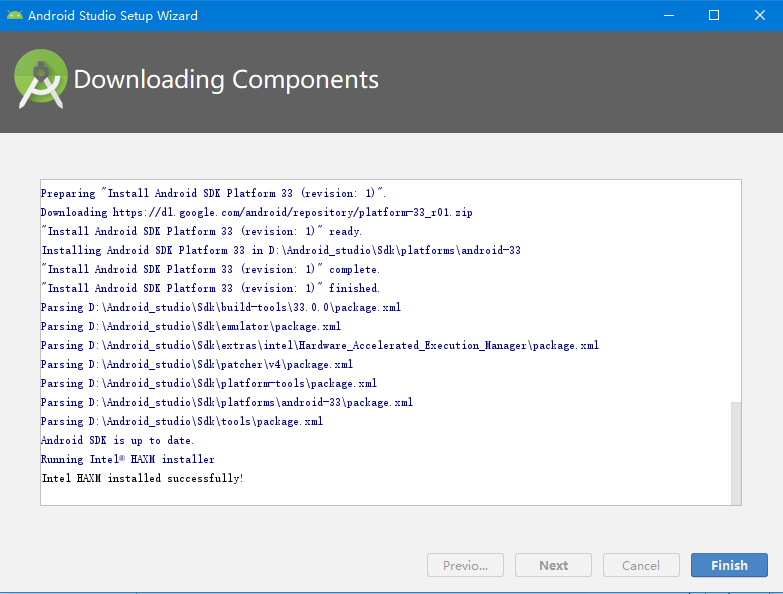Close the Android Studio Setup Wizard
The image size is (783, 594).
pyautogui.click(x=760, y=15)
